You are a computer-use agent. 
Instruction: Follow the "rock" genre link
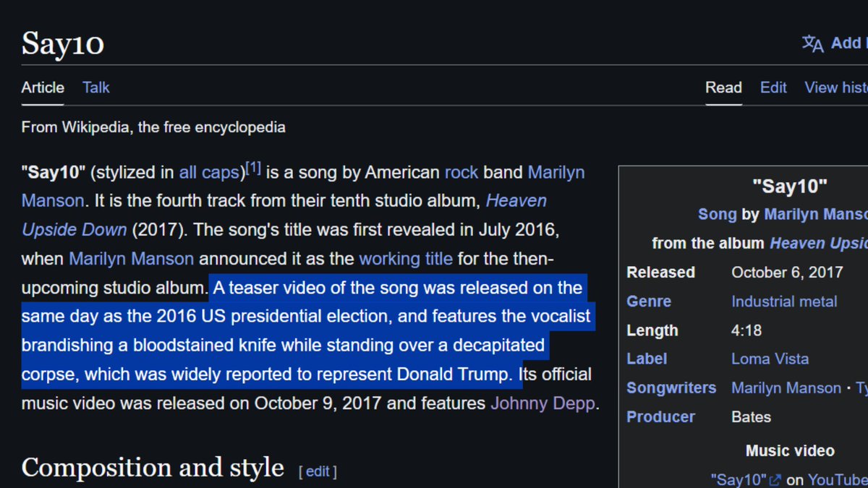pyautogui.click(x=461, y=173)
